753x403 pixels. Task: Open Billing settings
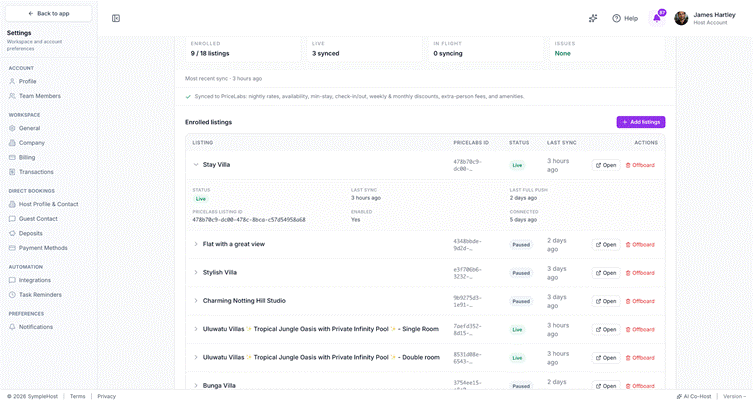point(27,157)
